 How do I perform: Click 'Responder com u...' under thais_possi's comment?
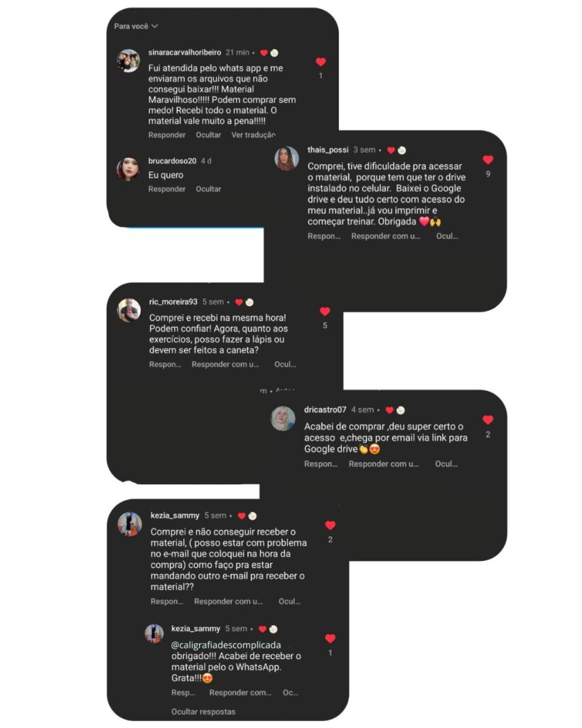(386, 236)
